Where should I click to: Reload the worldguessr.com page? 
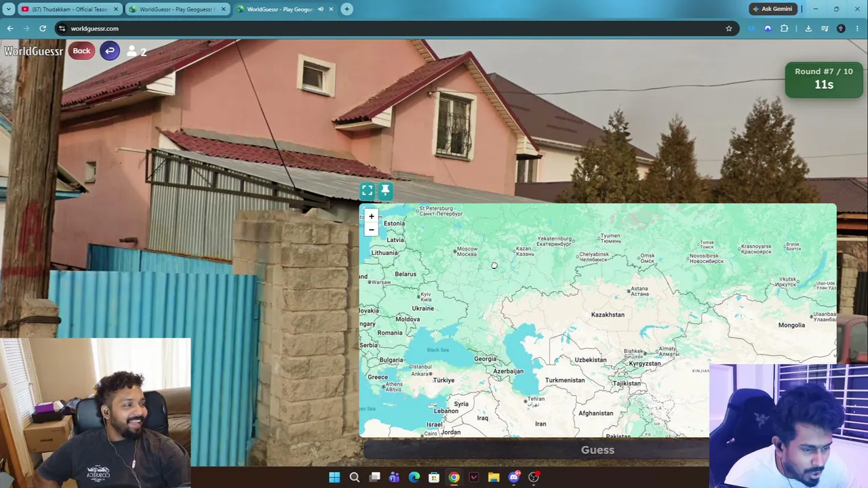[43, 28]
